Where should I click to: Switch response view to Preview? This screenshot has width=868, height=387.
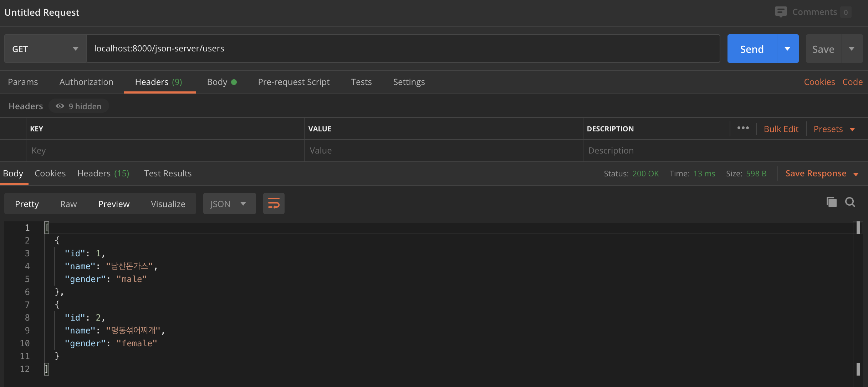(x=114, y=204)
